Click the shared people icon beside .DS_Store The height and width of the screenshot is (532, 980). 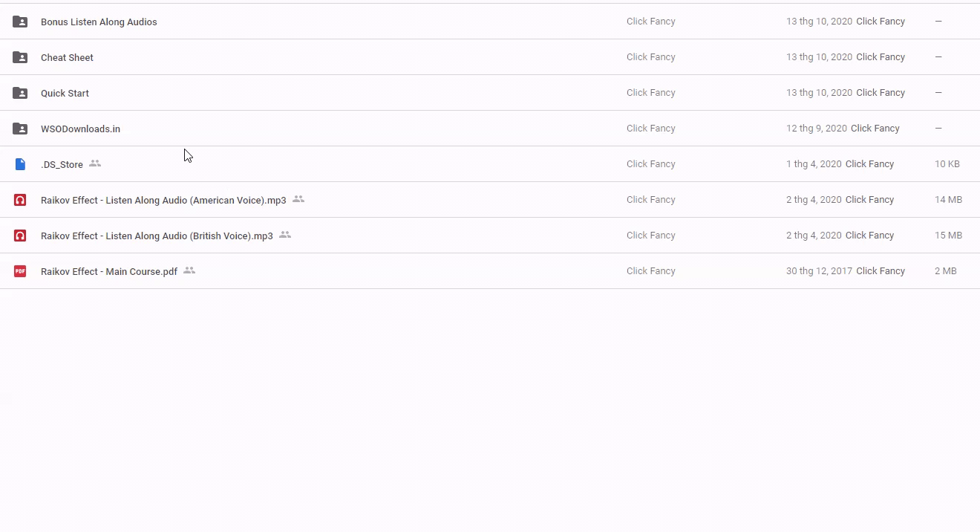tap(95, 163)
